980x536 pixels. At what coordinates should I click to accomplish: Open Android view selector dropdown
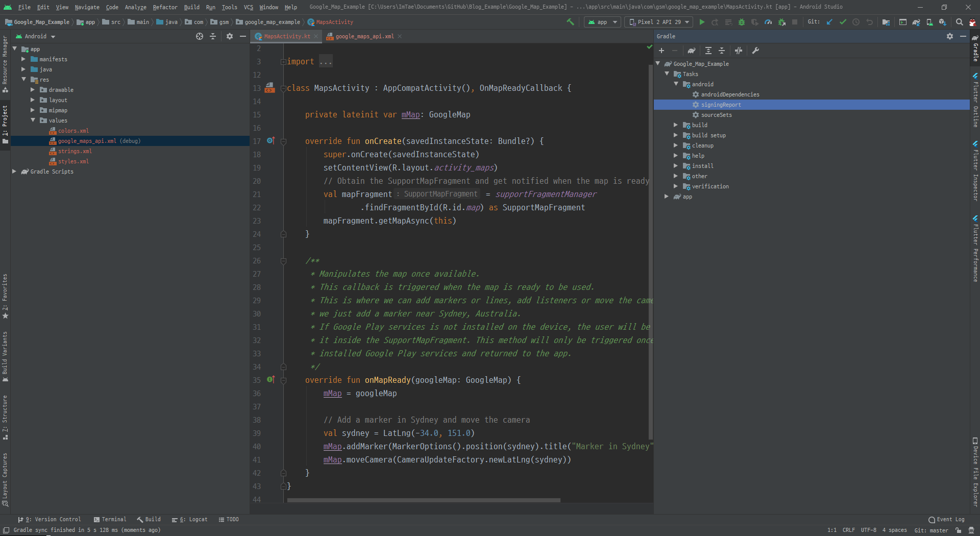[35, 36]
